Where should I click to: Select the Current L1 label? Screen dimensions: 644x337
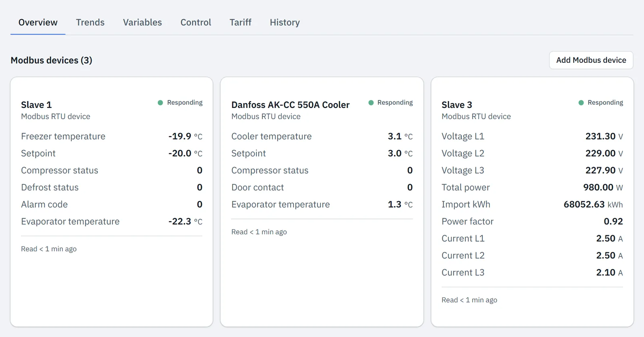[463, 238]
